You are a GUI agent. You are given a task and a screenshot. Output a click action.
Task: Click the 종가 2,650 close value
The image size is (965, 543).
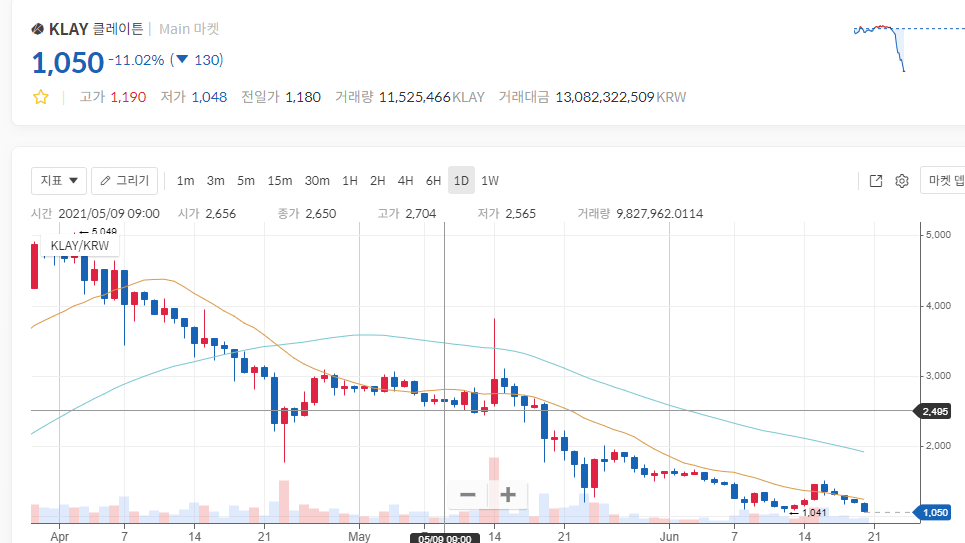coord(306,214)
